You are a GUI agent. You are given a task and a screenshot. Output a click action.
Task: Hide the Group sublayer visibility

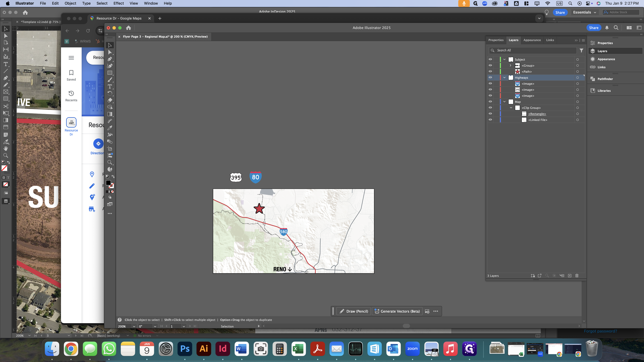[490, 66]
